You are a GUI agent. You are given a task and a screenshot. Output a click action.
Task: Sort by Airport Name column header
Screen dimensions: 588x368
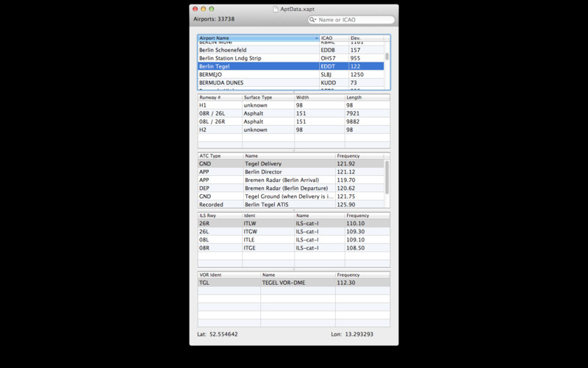pos(259,38)
